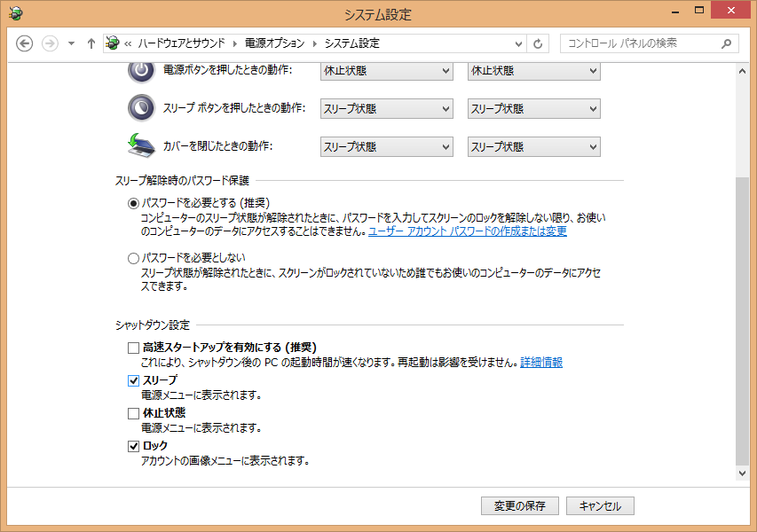
Task: Open ユーザー アカウント パスワードの作成または変更 link
Action: pyautogui.click(x=468, y=231)
